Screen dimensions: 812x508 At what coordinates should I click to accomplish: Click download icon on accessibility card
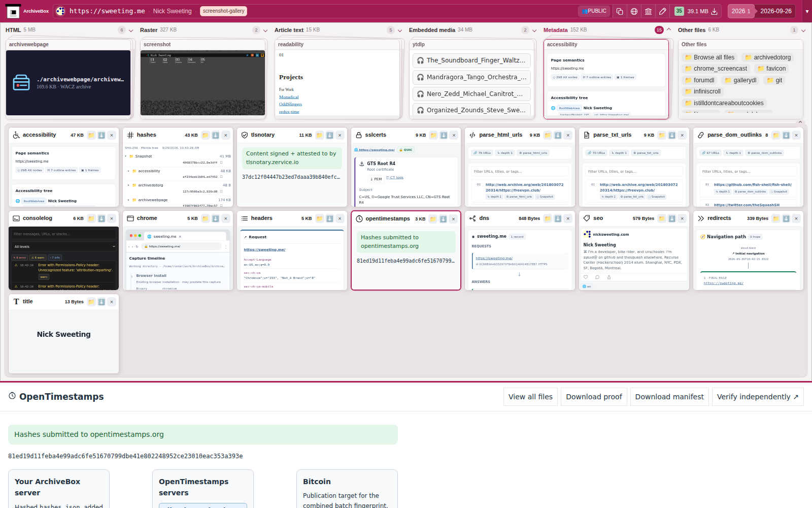coord(101,135)
